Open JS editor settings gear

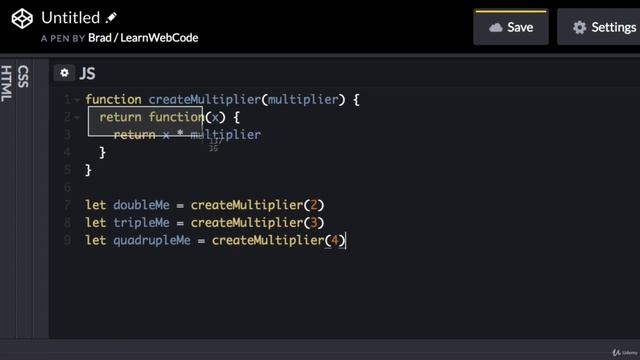tap(64, 73)
